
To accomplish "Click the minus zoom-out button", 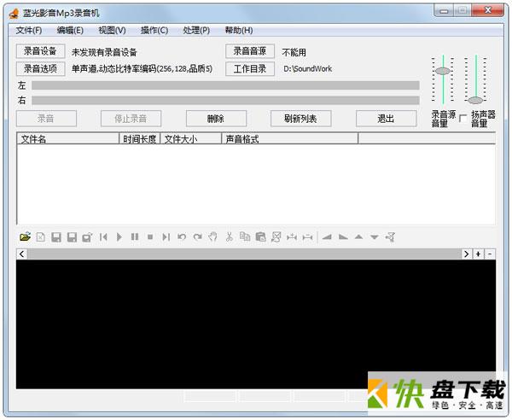I will [x=490, y=254].
